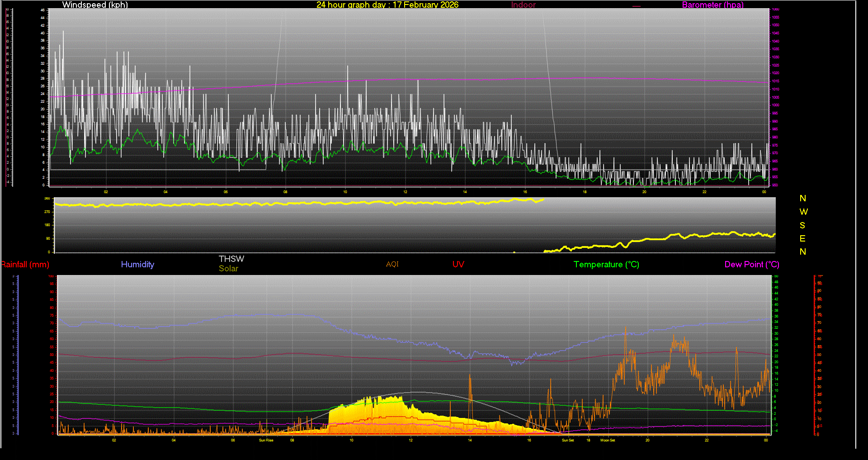Click the Rainfall (mm) legend label

point(25,265)
